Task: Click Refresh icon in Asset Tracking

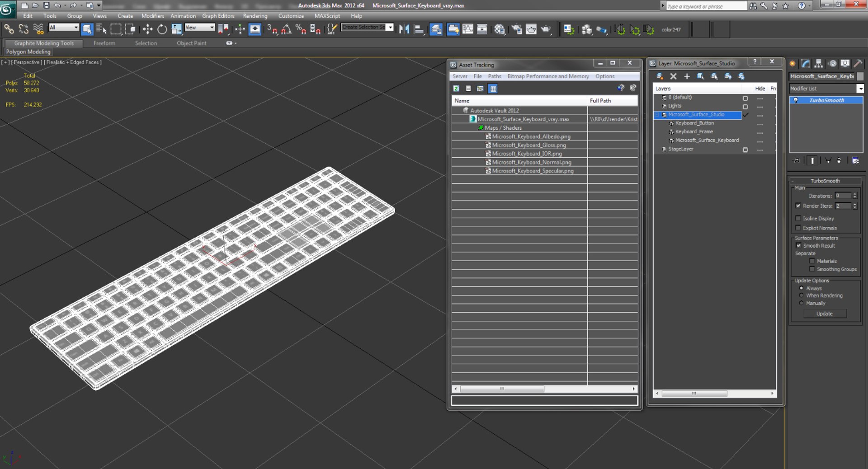Action: tap(456, 89)
